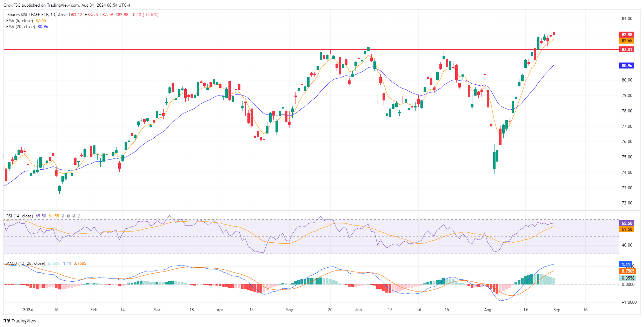Viewport: 644px width, 327px height.
Task: Select the EMA (20, close) indicator legend
Action: click(x=20, y=27)
